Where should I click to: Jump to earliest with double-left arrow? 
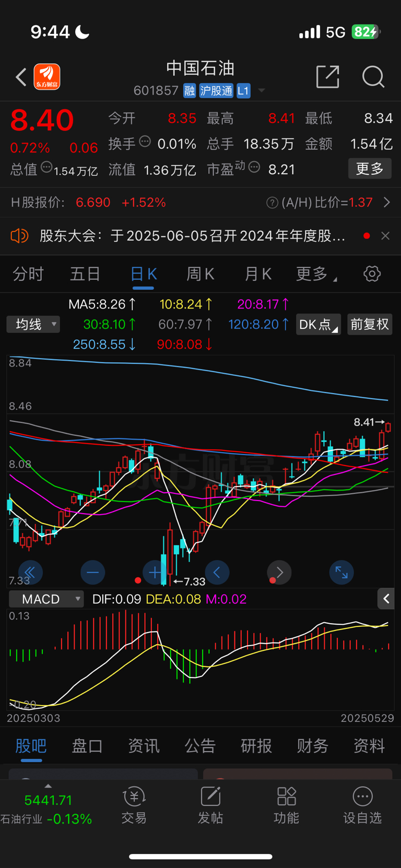[30, 573]
